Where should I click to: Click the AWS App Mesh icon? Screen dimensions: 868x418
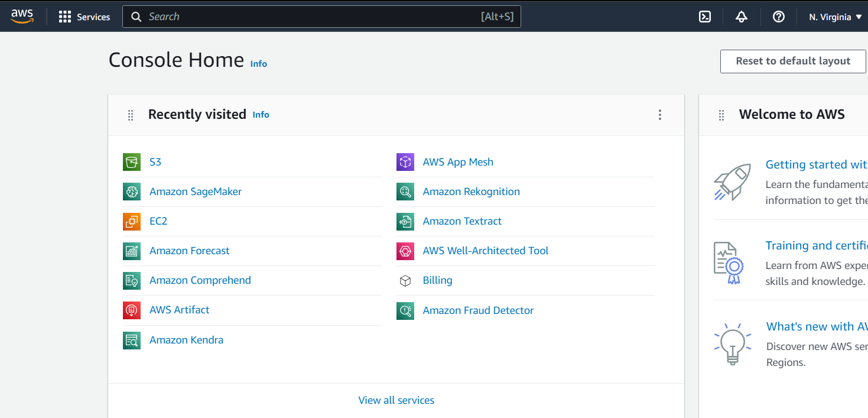pyautogui.click(x=405, y=162)
